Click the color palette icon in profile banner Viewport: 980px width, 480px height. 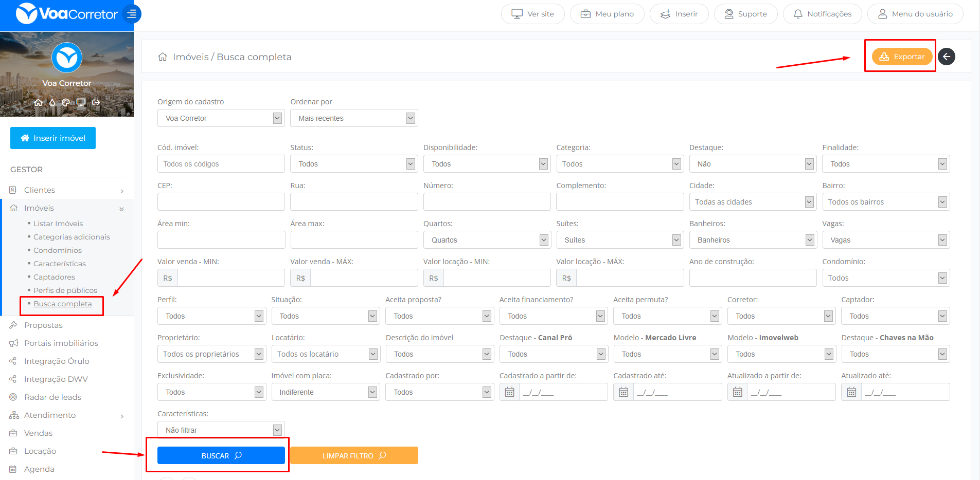[66, 102]
